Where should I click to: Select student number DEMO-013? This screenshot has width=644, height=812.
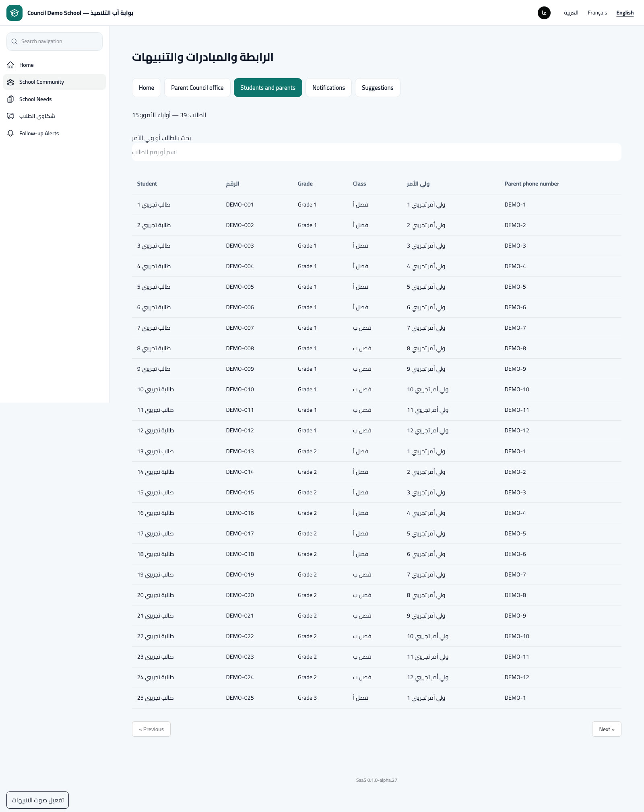tap(240, 451)
